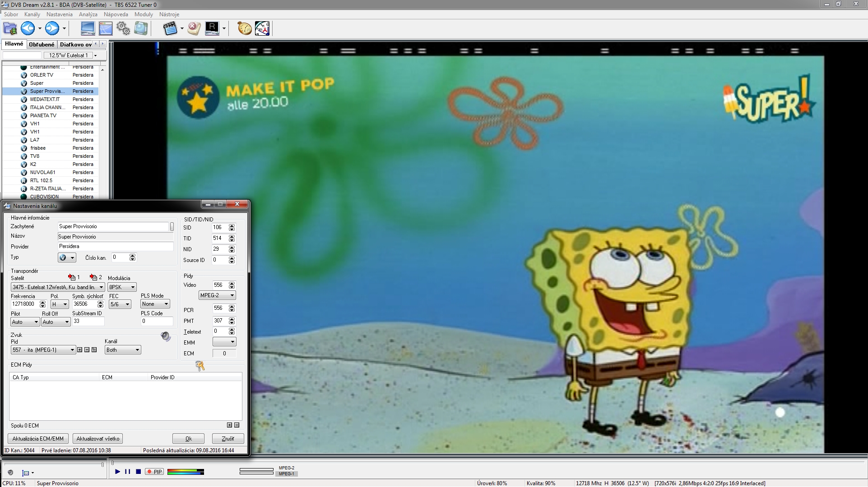868x487 pixels.
Task: Open the clock scheduler icon
Action: 262,28
